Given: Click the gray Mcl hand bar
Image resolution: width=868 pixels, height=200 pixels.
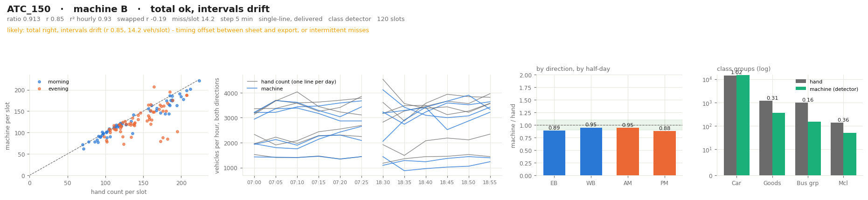Looking at the screenshot, I should (837, 149).
